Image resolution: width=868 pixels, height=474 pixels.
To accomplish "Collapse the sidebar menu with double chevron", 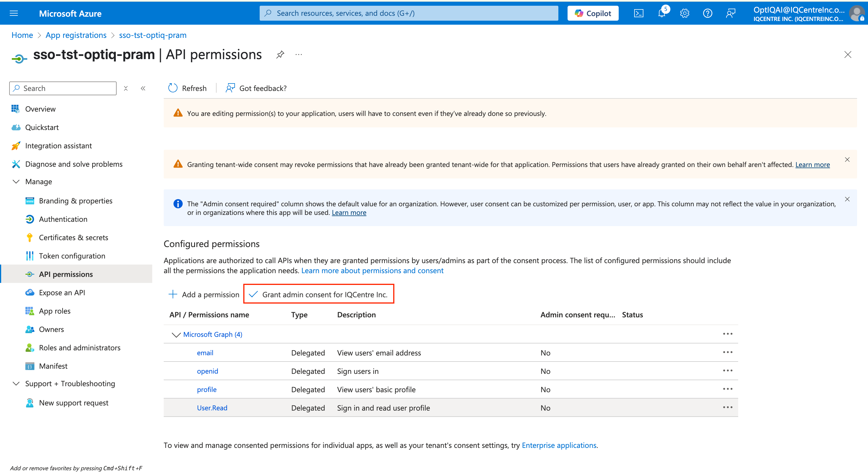I will pos(143,88).
